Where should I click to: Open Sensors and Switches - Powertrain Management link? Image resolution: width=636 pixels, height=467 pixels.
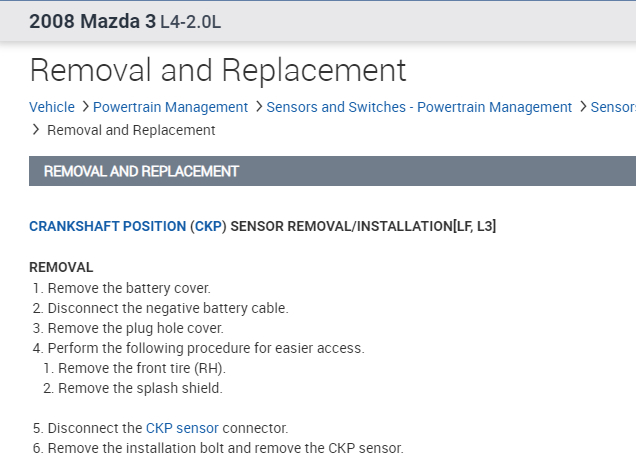(420, 107)
